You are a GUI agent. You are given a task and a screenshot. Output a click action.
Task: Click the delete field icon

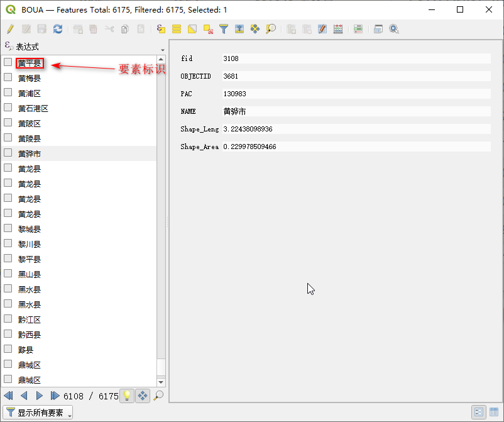307,29
